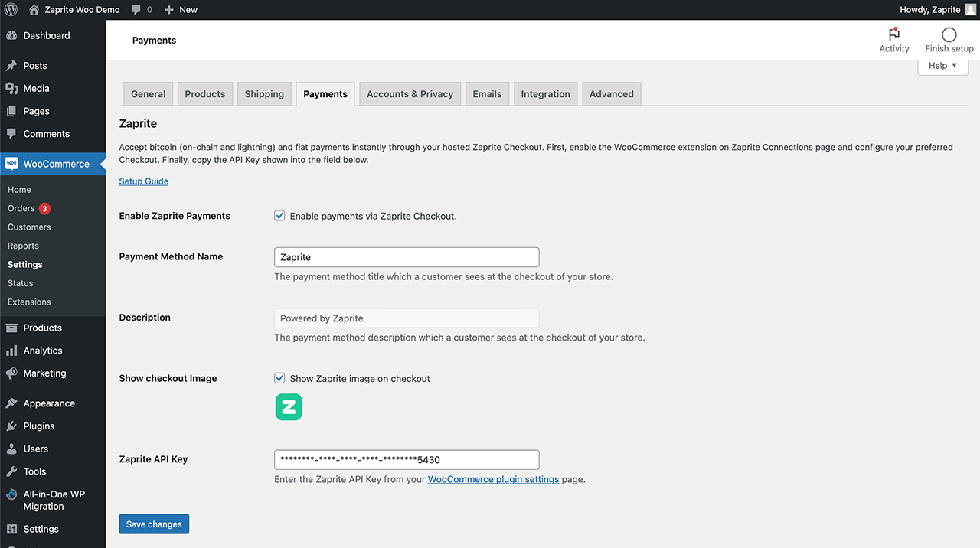Click the Pages icon in sidebar
The image size is (980, 548).
(11, 111)
